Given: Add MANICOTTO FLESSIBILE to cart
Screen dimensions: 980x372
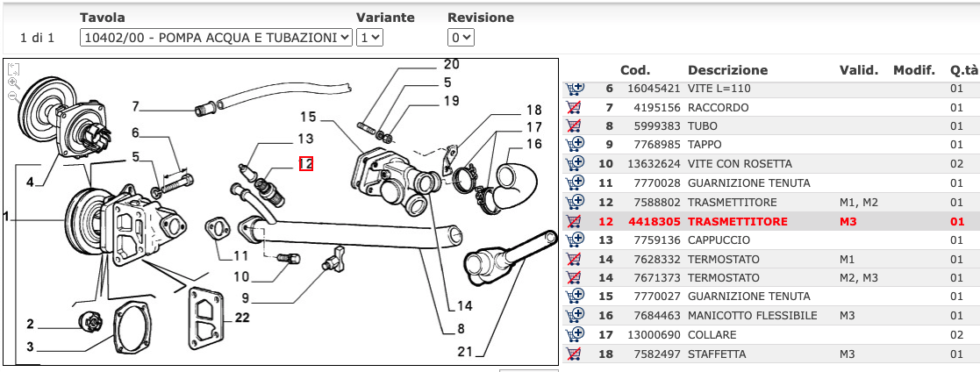Looking at the screenshot, I should 575,316.
